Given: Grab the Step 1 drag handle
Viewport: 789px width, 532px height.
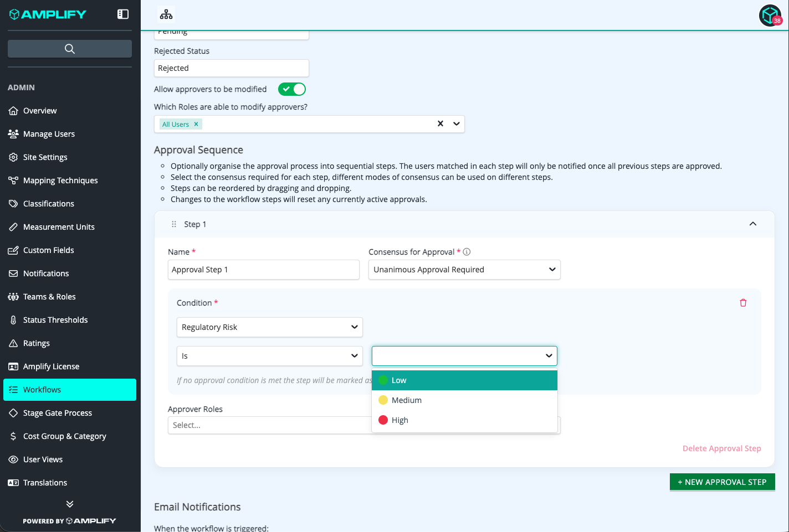Looking at the screenshot, I should (x=174, y=224).
